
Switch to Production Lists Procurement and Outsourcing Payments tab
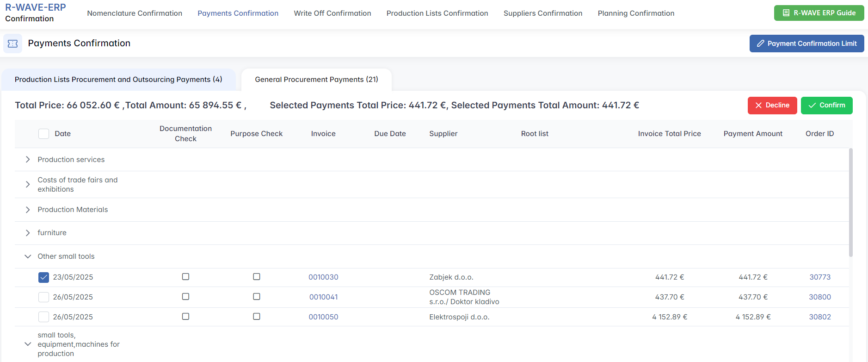(118, 80)
